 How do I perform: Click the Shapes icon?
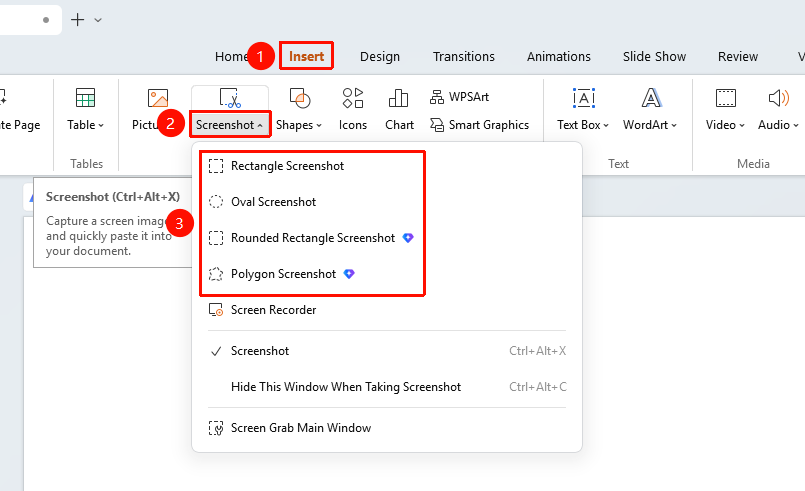(300, 98)
